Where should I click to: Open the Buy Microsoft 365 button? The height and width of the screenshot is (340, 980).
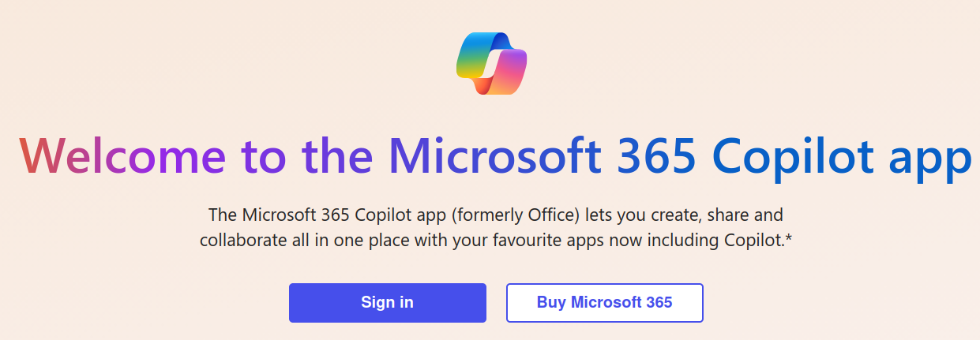[x=605, y=303]
